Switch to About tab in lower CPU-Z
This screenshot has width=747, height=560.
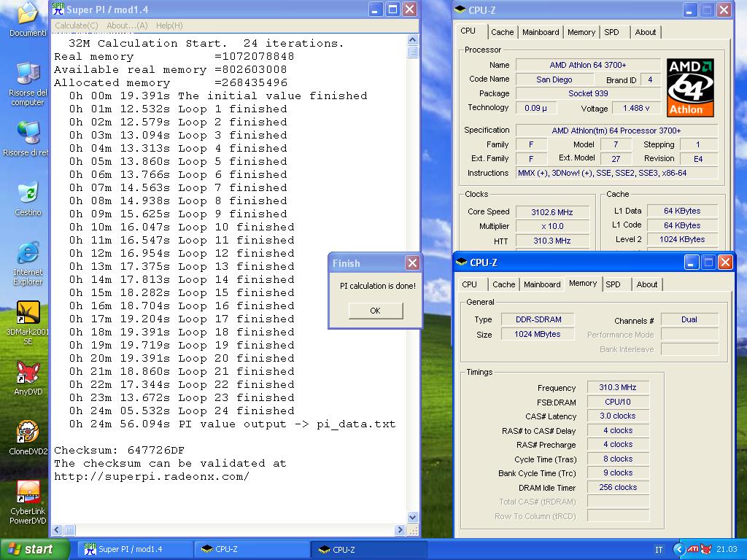coord(647,284)
